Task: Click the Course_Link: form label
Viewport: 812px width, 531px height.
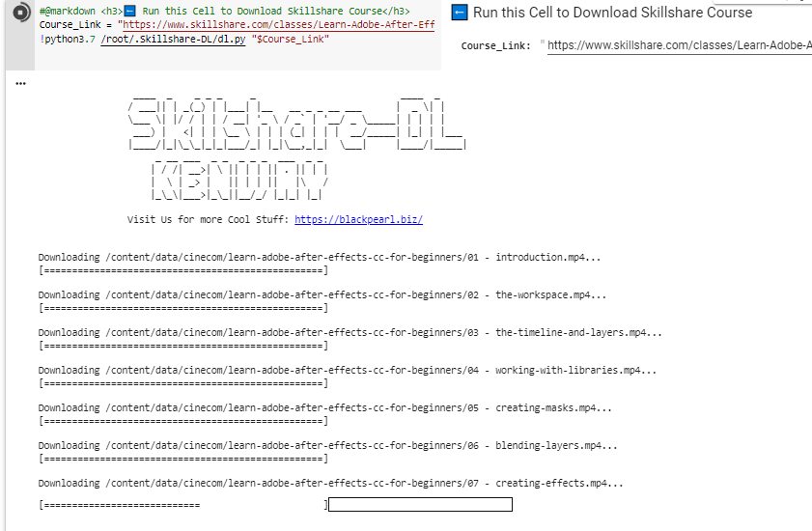Action: [495, 46]
